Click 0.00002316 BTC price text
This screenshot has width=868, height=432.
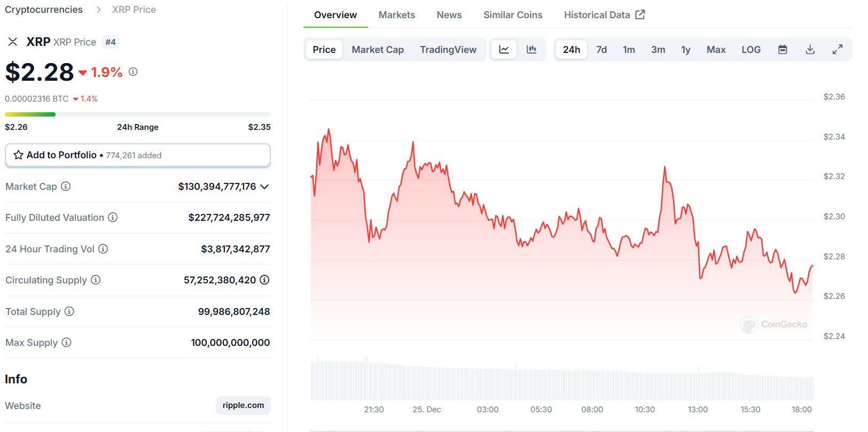pyautogui.click(x=37, y=99)
